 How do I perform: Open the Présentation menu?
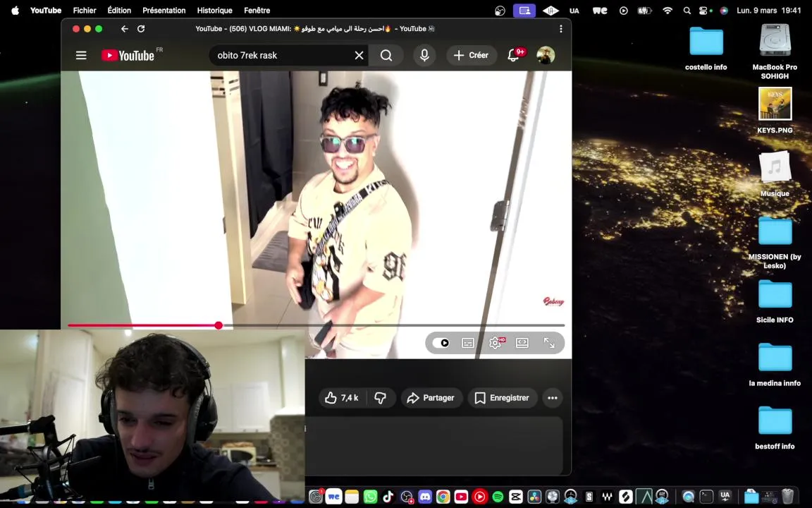[x=164, y=11]
